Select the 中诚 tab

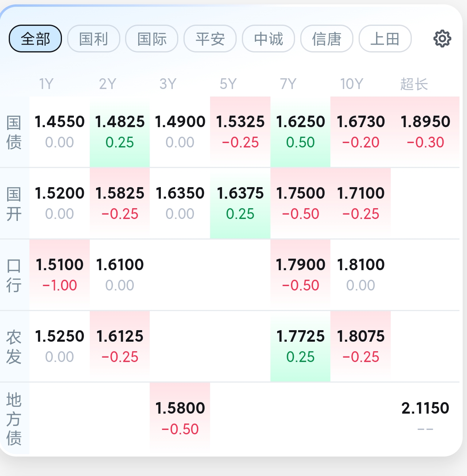[268, 39]
